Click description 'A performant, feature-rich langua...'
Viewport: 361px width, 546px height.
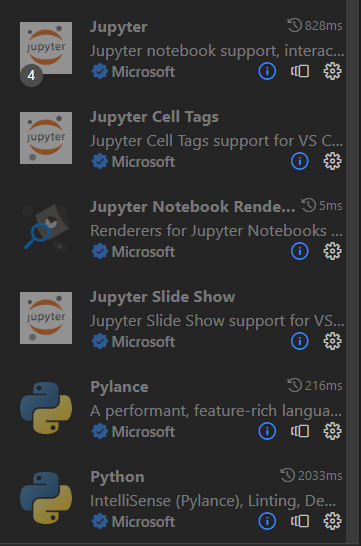pyautogui.click(x=216, y=411)
